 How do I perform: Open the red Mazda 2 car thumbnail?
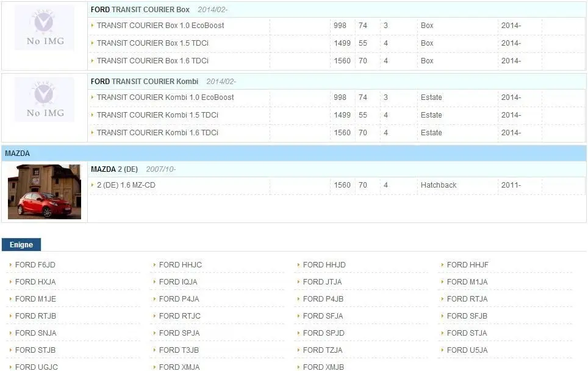coord(45,192)
